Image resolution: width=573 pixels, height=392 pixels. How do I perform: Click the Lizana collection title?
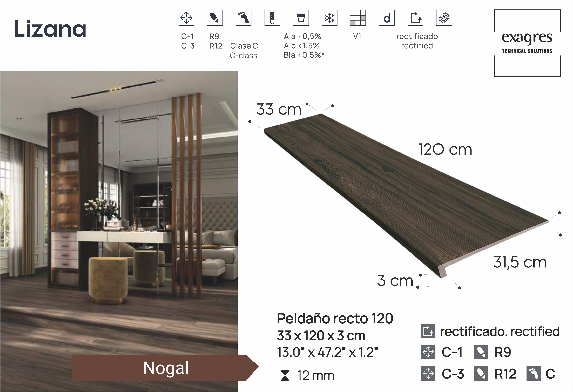pos(50,29)
